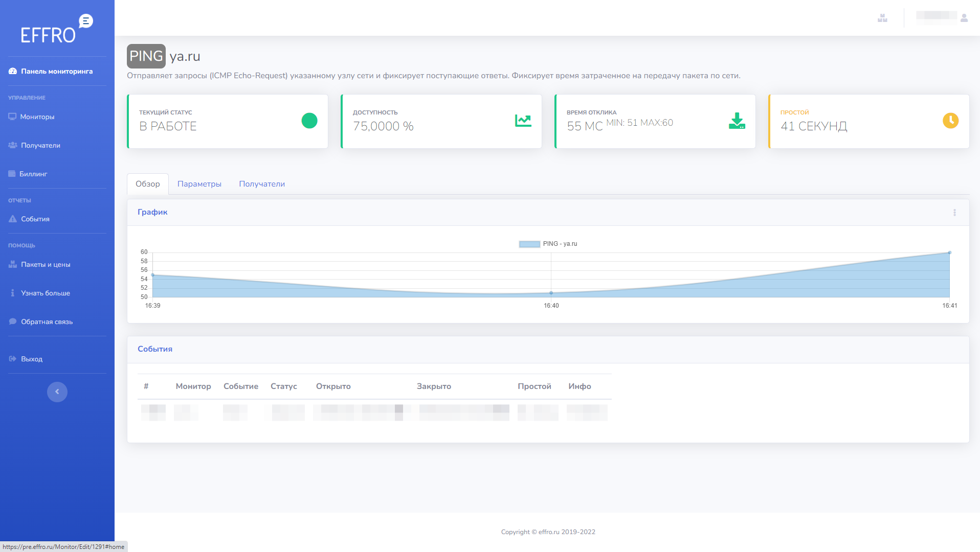
Task: Click the 16:40 data point on graph
Action: tap(551, 293)
